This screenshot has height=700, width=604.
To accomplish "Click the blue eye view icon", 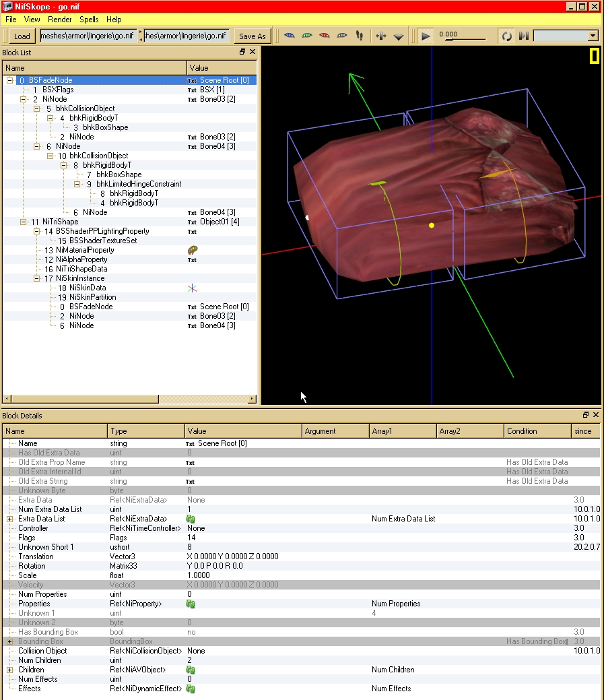I will click(x=290, y=35).
